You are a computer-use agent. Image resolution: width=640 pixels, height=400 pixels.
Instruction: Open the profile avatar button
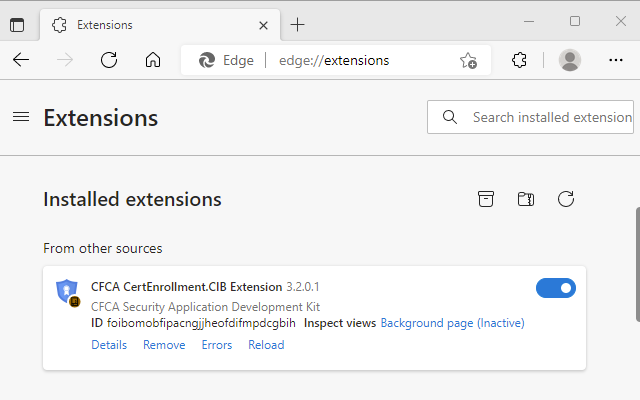570,60
